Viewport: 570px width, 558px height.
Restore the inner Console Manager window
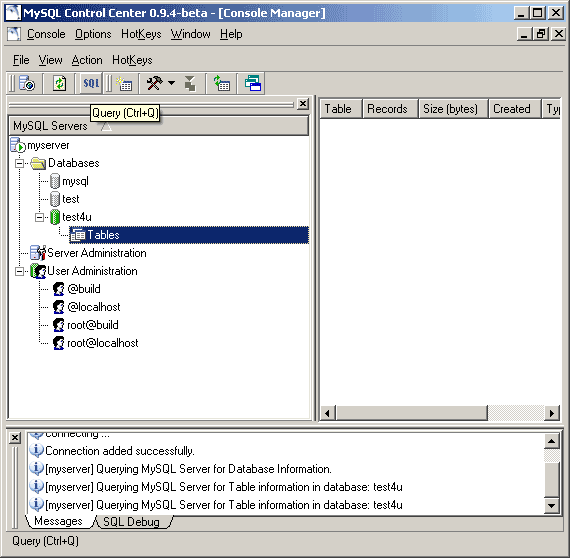[x=541, y=34]
